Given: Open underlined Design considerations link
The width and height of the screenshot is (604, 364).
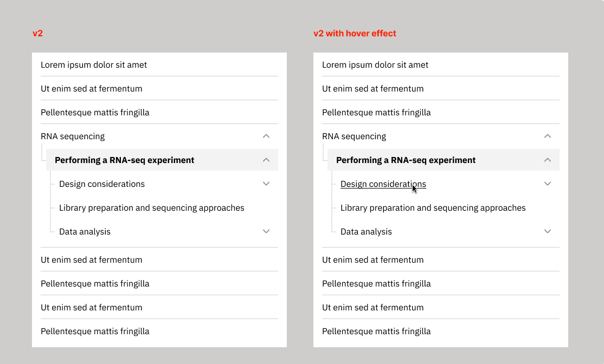Looking at the screenshot, I should pos(383,184).
